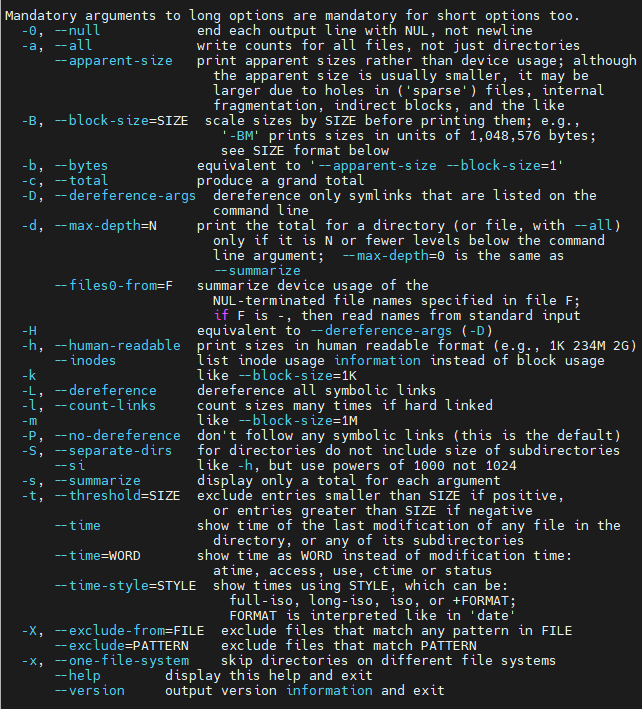Click the --version option text
This screenshot has height=709, width=642.
90,691
